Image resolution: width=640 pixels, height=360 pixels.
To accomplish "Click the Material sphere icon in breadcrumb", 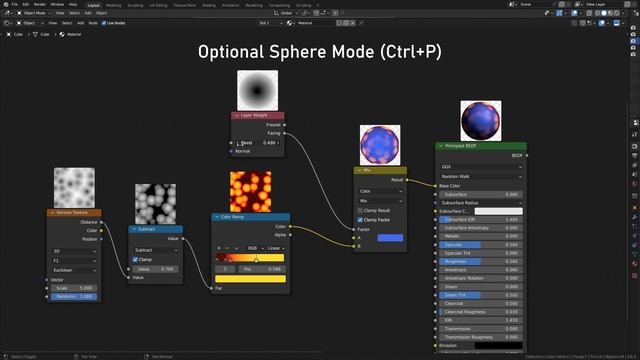I will point(62,34).
